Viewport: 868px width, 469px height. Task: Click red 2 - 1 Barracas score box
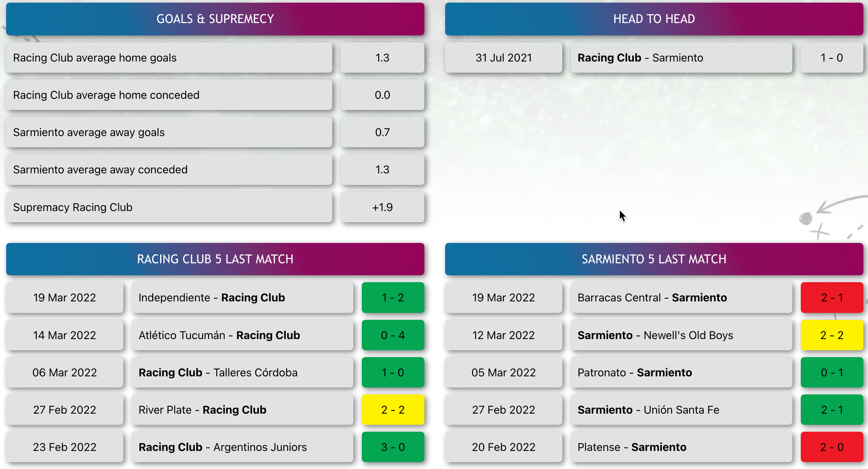832,298
